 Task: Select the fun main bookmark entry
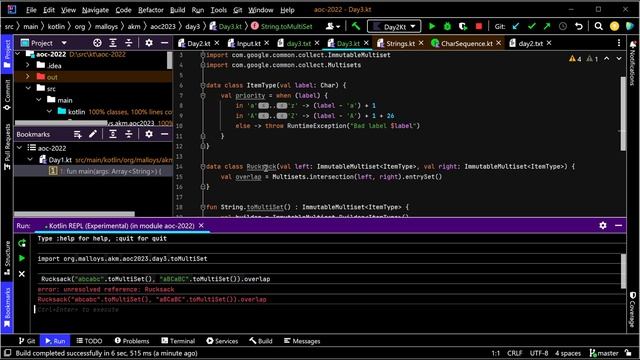click(93, 171)
